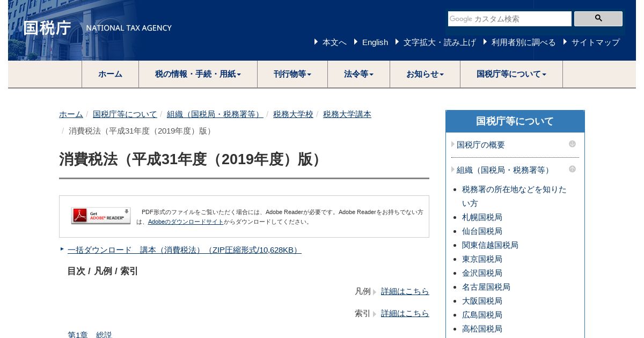
Task: Open the 高松国税局 link
Action: 482,329
